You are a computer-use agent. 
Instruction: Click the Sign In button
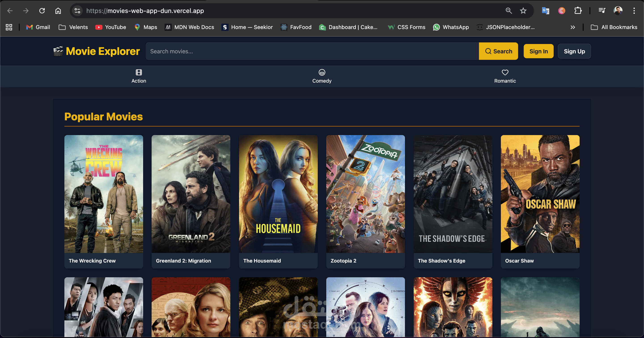[x=538, y=51]
